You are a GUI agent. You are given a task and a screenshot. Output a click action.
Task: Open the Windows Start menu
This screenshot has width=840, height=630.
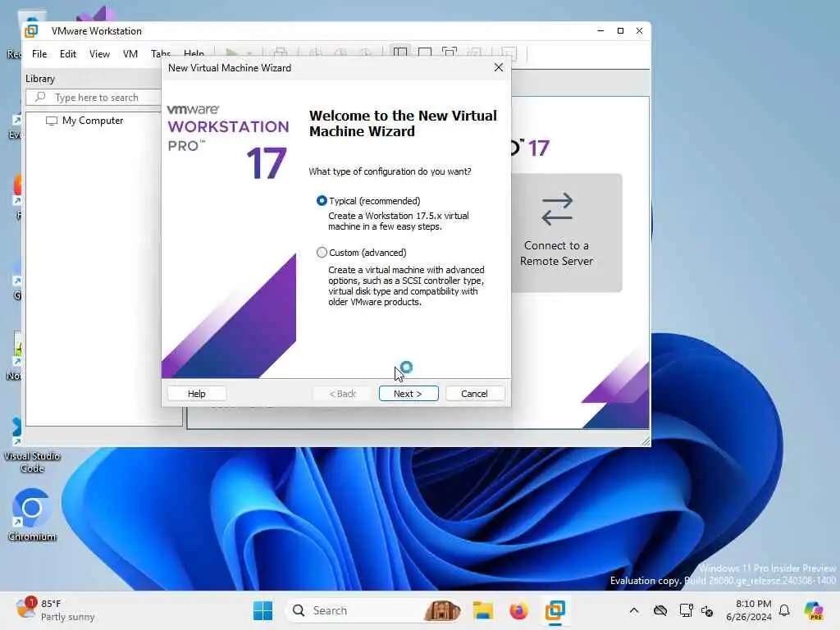click(262, 610)
